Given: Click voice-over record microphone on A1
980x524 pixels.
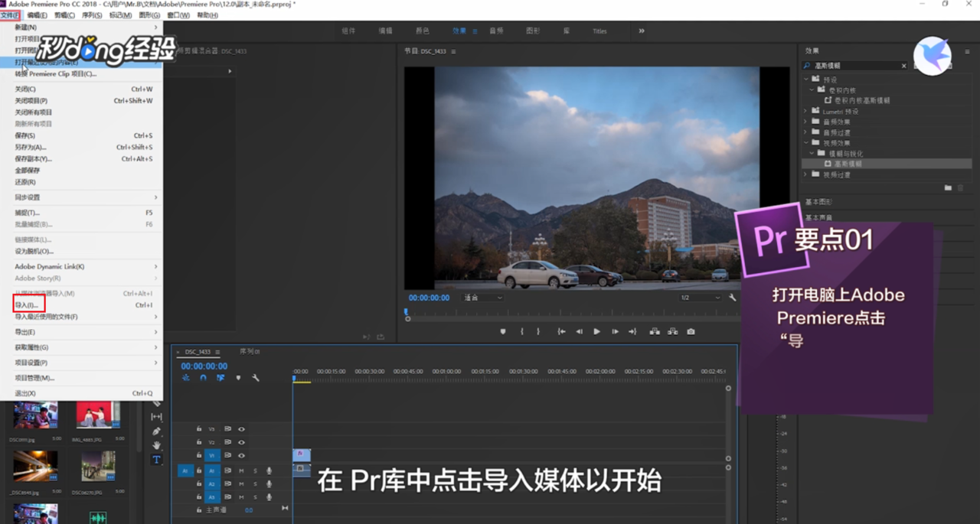Looking at the screenshot, I should [269, 471].
